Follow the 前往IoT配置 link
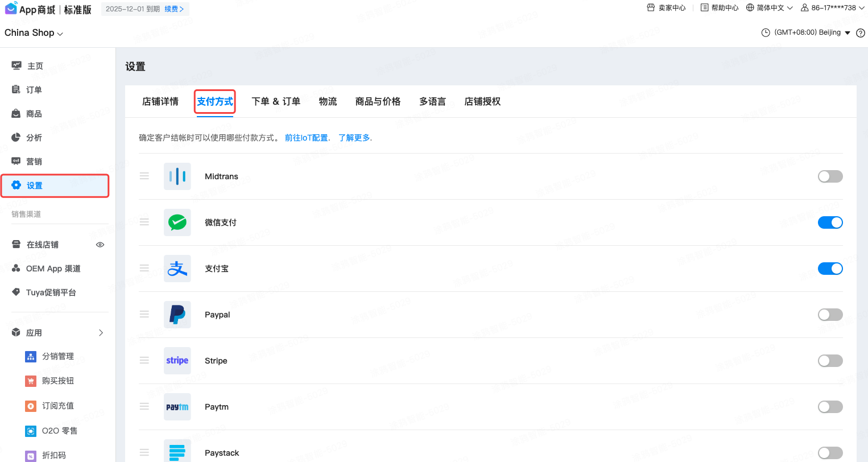Screen dimensions: 868x462 (306, 138)
